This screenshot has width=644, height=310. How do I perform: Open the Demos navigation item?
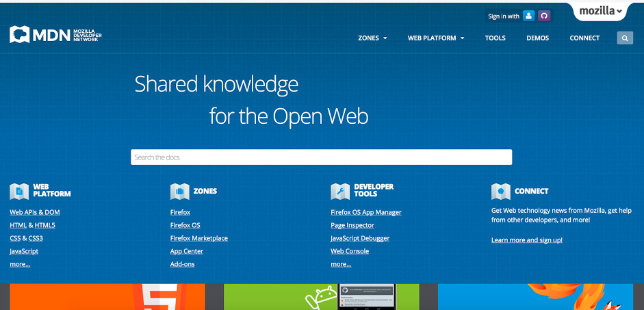coord(538,38)
